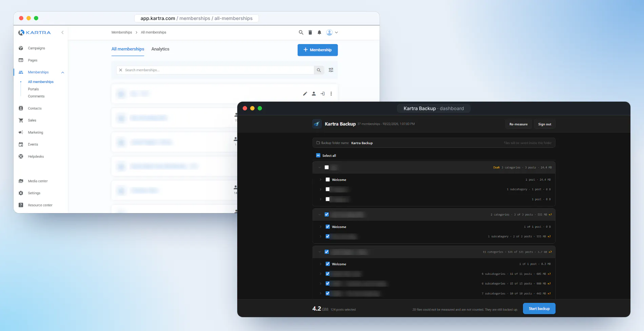This screenshot has height=331, width=644.
Task: Collapse the Draft membership chevron
Action: 319,167
